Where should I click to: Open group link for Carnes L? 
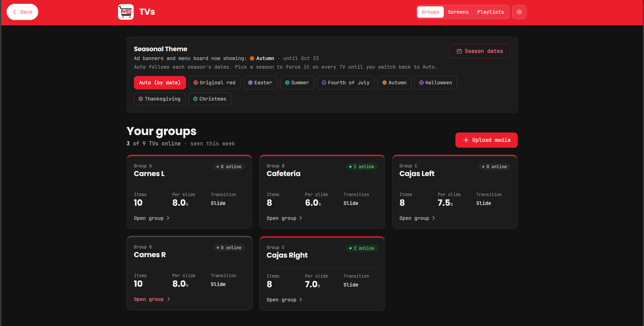click(x=152, y=218)
